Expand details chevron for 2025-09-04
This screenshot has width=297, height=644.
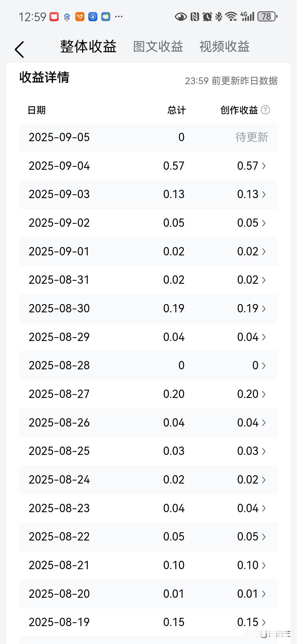[264, 166]
